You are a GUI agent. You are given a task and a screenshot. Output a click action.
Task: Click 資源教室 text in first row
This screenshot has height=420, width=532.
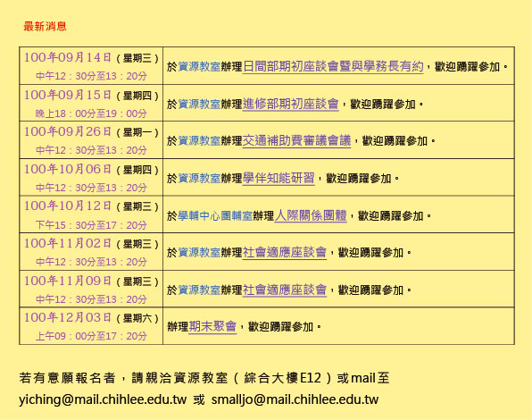199,66
